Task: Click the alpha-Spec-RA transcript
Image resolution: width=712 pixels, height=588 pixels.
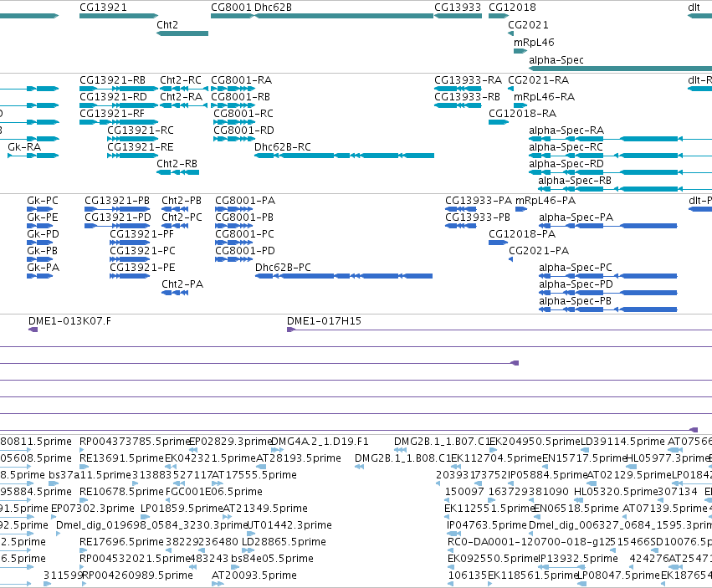Action: coord(620,139)
